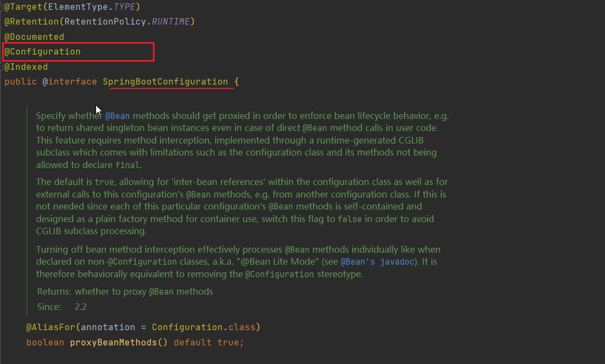Click the @Target annotation
Viewport: 605px width, 364px height.
[x=23, y=7]
